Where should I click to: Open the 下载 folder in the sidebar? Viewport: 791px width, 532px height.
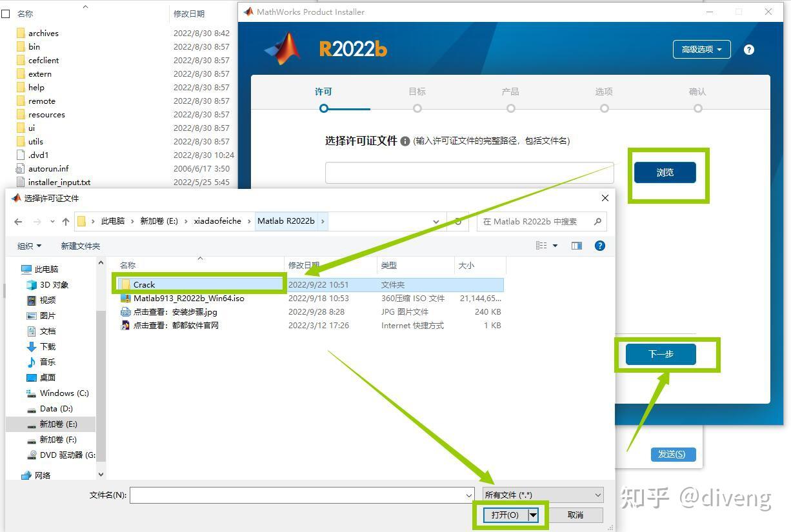click(x=46, y=346)
